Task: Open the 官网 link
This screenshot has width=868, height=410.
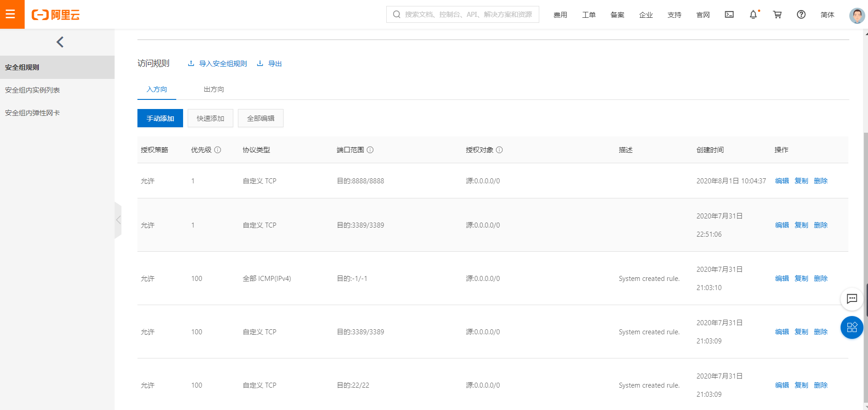Action: tap(703, 15)
